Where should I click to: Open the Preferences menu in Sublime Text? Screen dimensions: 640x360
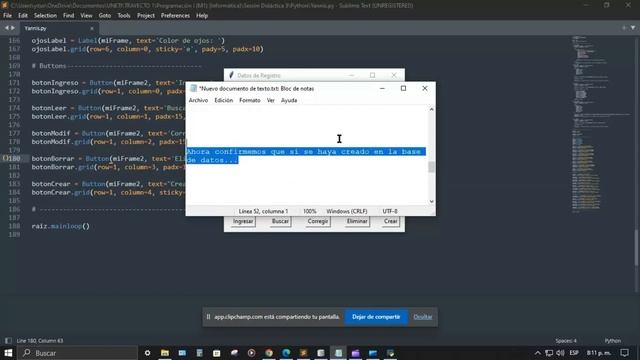(x=175, y=16)
